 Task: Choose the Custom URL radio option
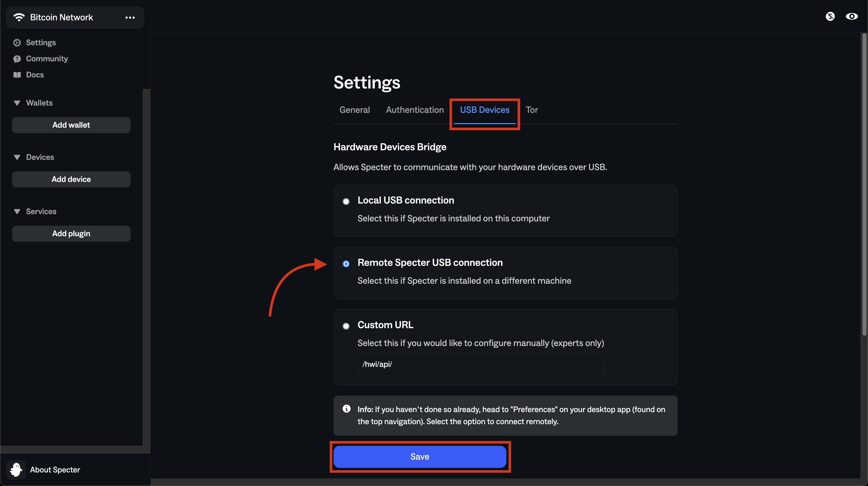pyautogui.click(x=346, y=326)
